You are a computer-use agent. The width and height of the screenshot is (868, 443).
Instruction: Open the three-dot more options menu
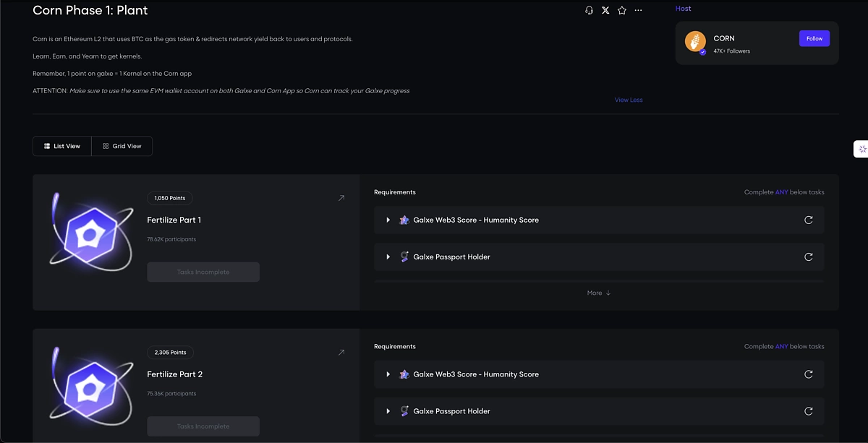[638, 10]
